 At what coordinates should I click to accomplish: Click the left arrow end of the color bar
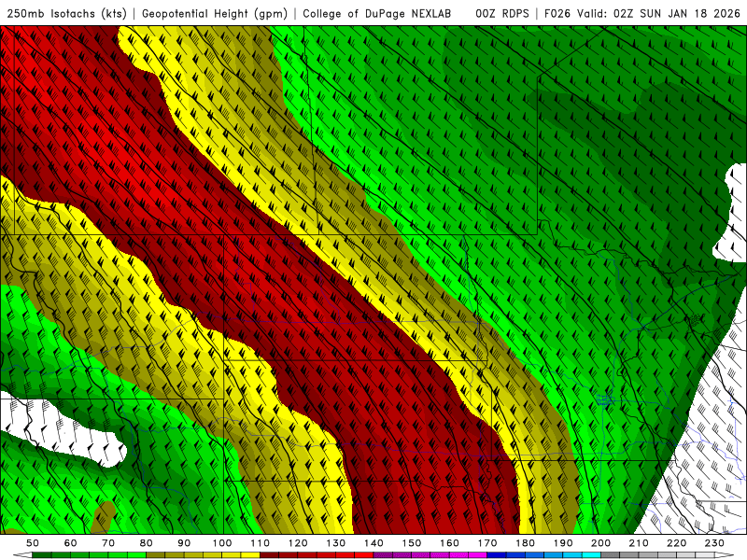pyautogui.click(x=22, y=555)
